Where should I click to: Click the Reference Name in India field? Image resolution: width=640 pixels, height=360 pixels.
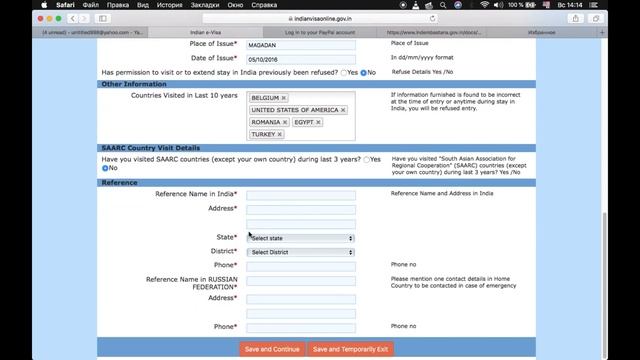pos(301,196)
